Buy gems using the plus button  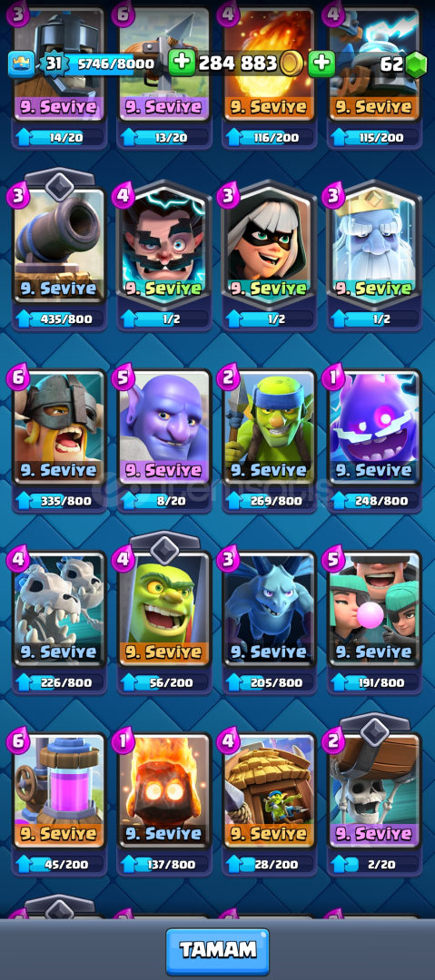[x=321, y=64]
